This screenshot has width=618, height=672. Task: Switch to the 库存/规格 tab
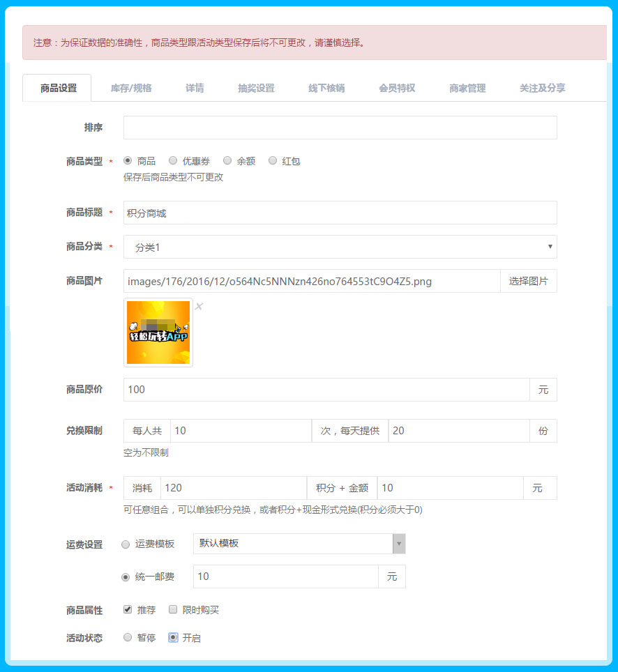tap(131, 89)
